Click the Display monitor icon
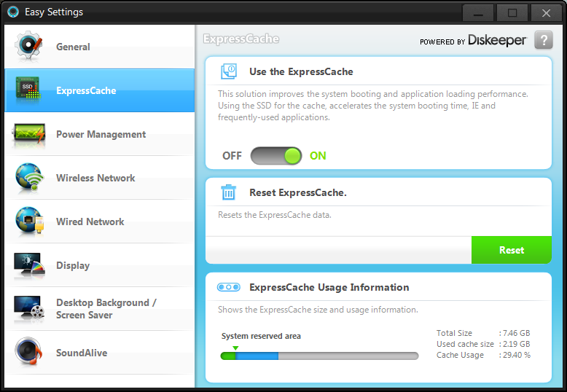 click(29, 266)
